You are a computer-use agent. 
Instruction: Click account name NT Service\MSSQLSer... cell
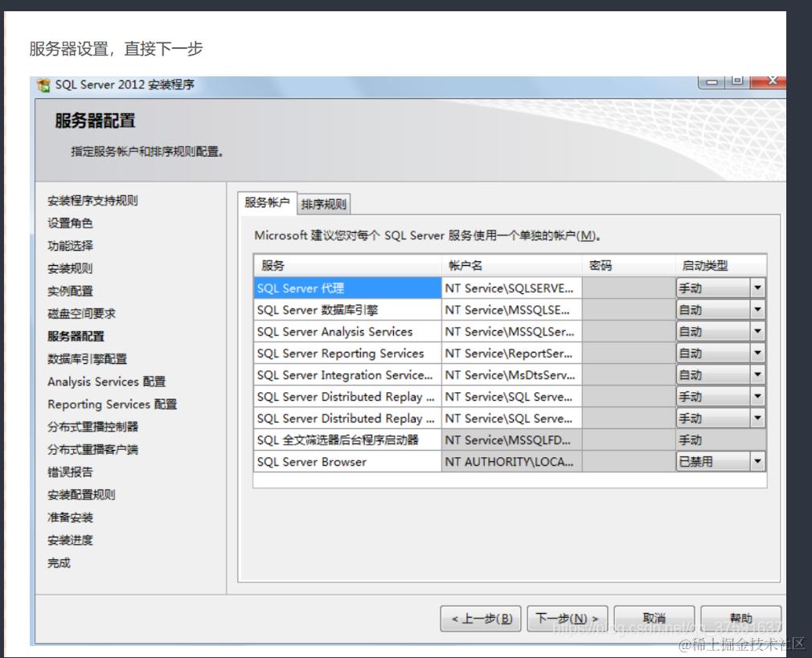(x=511, y=331)
